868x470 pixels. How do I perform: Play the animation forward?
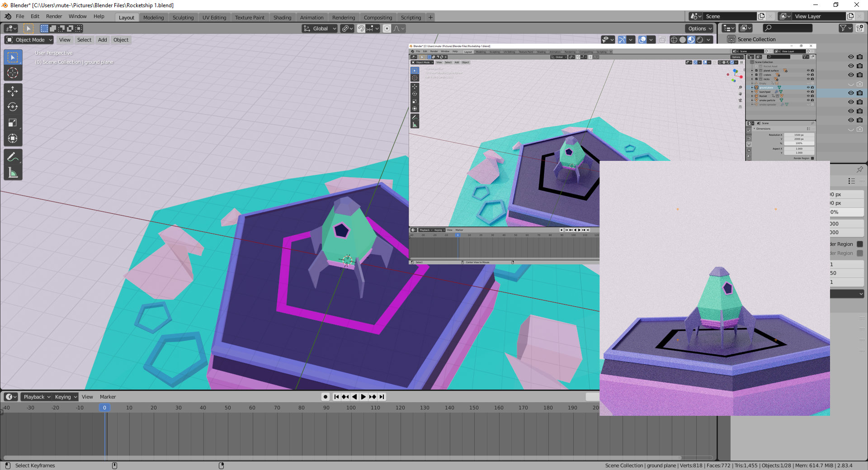(x=363, y=397)
